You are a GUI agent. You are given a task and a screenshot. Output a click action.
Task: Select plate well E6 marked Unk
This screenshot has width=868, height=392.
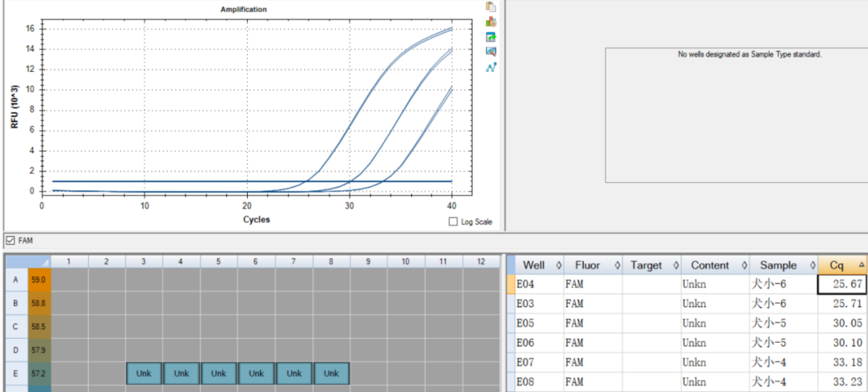(256, 373)
